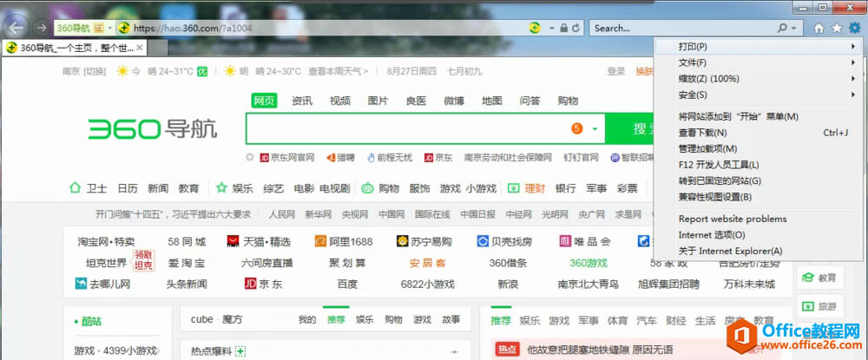Click the 购物 category icon
Image resolution: width=868 pixels, height=360 pixels.
367,188
